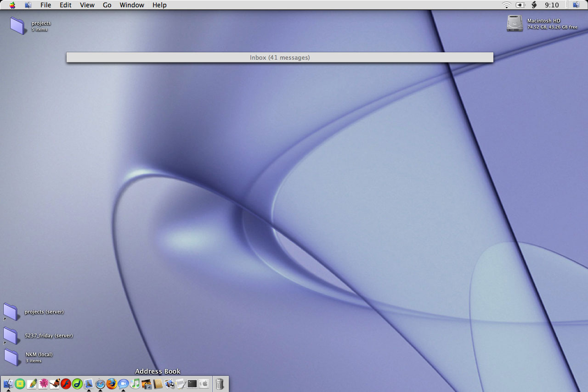
Task: Launch iTunes from the Dock
Action: [135, 384]
